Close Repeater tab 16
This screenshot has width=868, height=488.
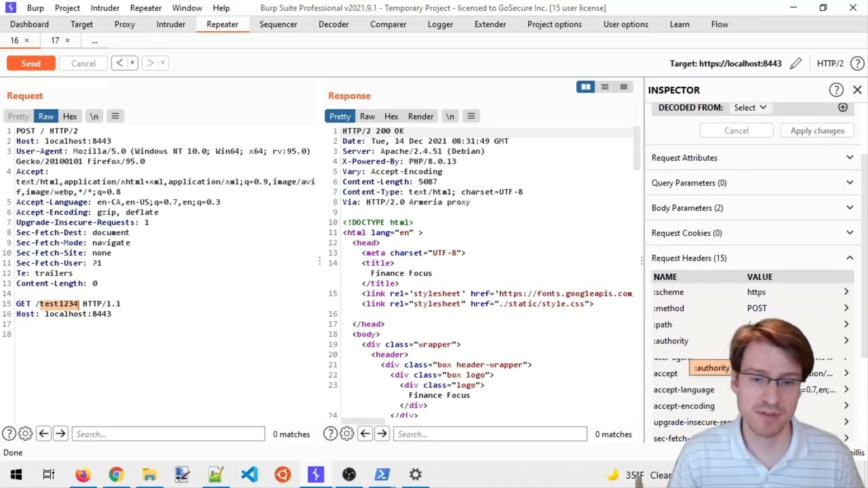coord(26,41)
